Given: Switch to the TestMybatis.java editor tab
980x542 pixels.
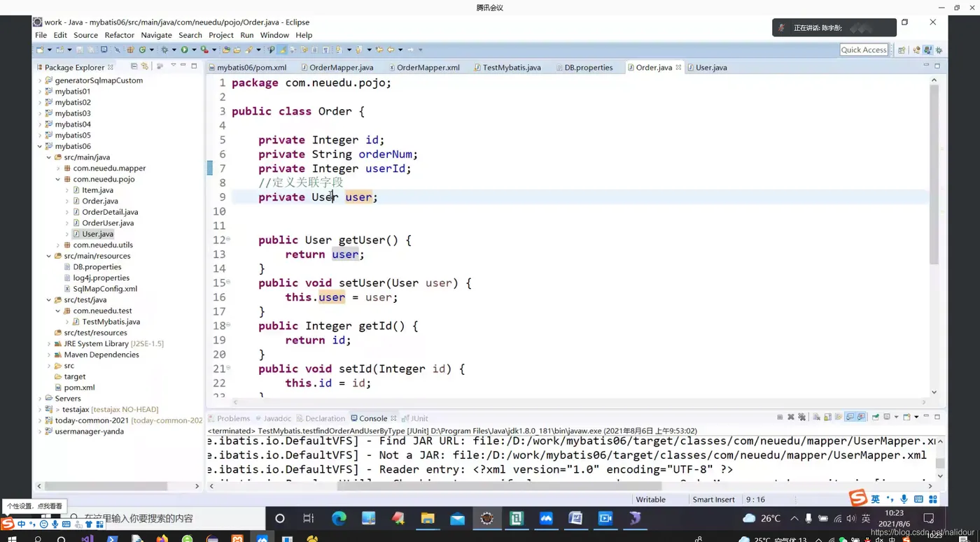Looking at the screenshot, I should point(506,67).
